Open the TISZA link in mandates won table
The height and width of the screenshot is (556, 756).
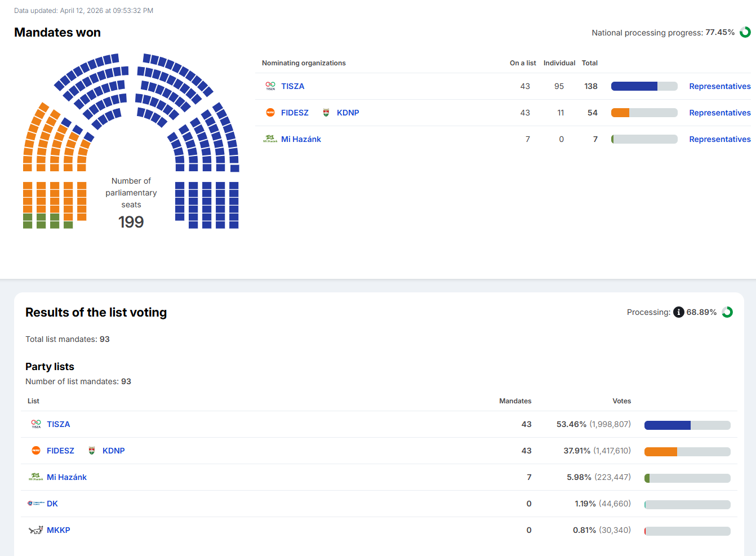(292, 86)
